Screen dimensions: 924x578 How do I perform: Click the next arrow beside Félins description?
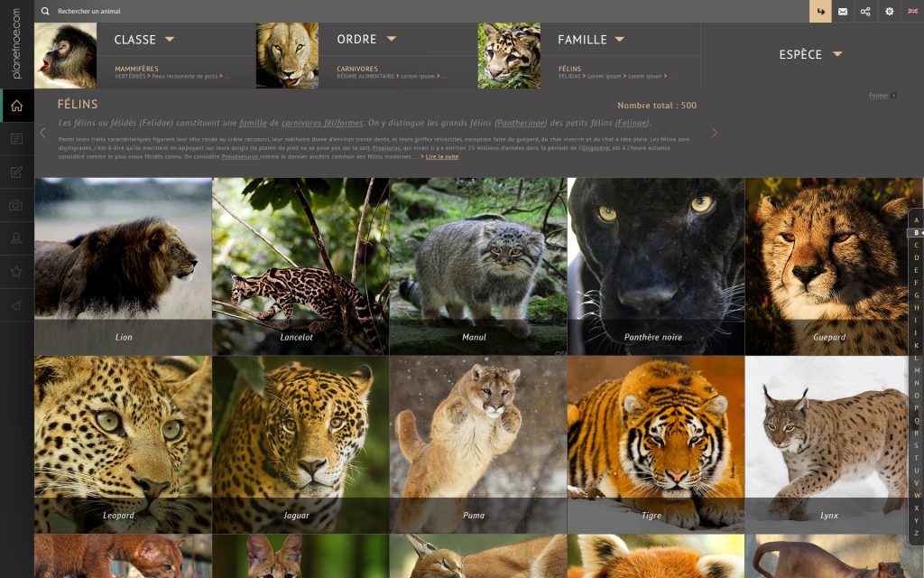[715, 133]
